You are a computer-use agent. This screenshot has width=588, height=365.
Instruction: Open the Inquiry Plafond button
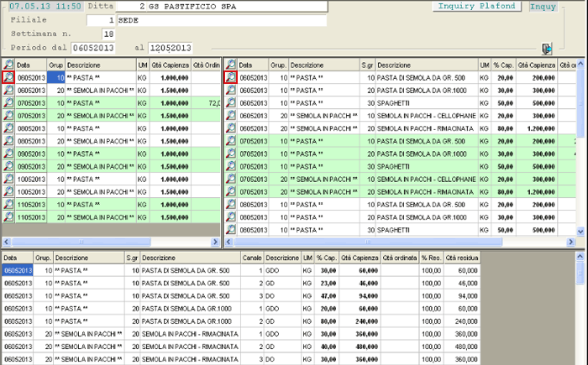476,7
